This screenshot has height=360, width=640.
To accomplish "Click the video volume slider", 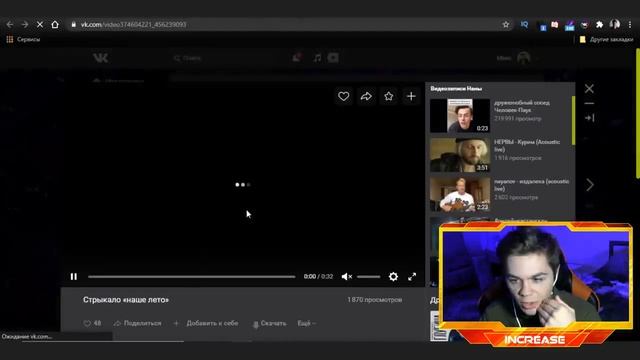I will (x=368, y=277).
